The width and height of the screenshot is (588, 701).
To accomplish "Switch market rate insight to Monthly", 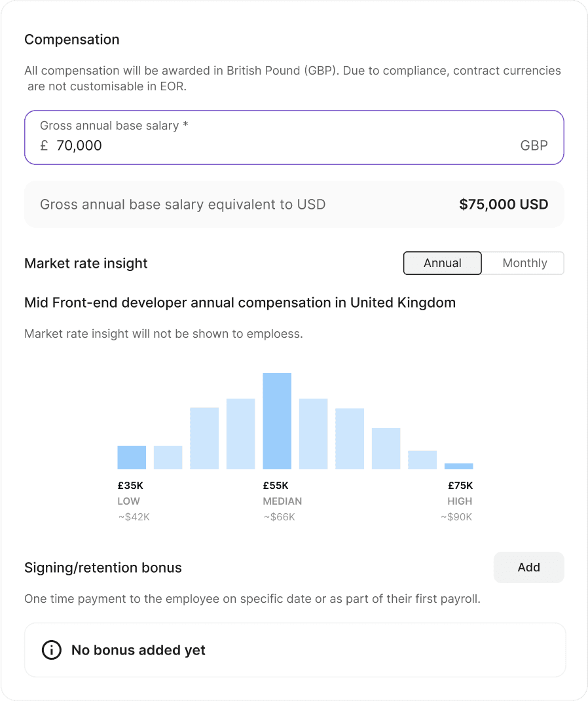I will (x=524, y=263).
